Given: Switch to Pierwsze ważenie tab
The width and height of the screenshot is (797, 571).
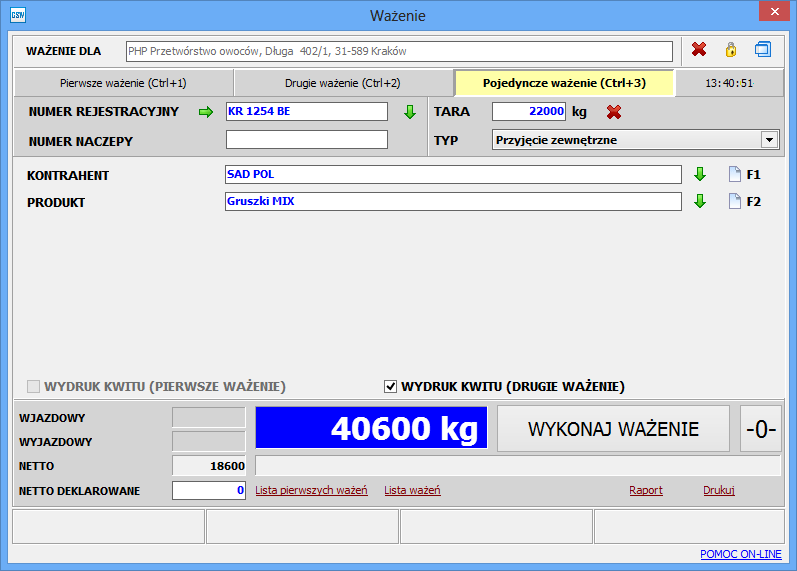Looking at the screenshot, I should [x=123, y=83].
